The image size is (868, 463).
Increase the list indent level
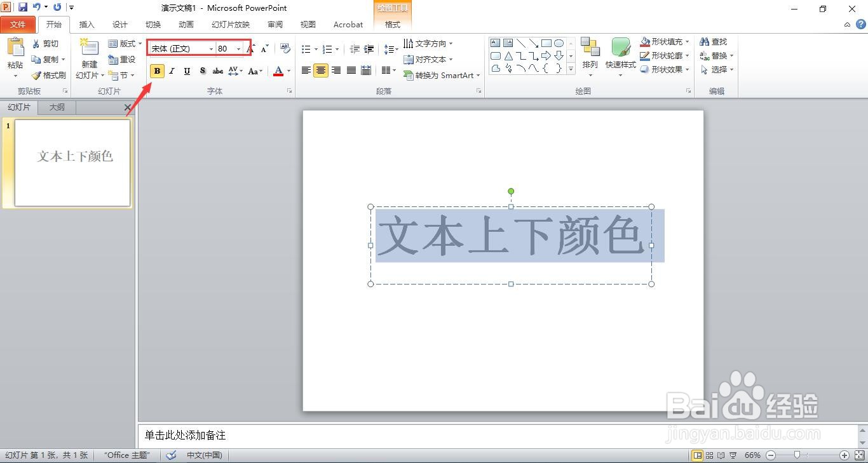369,49
